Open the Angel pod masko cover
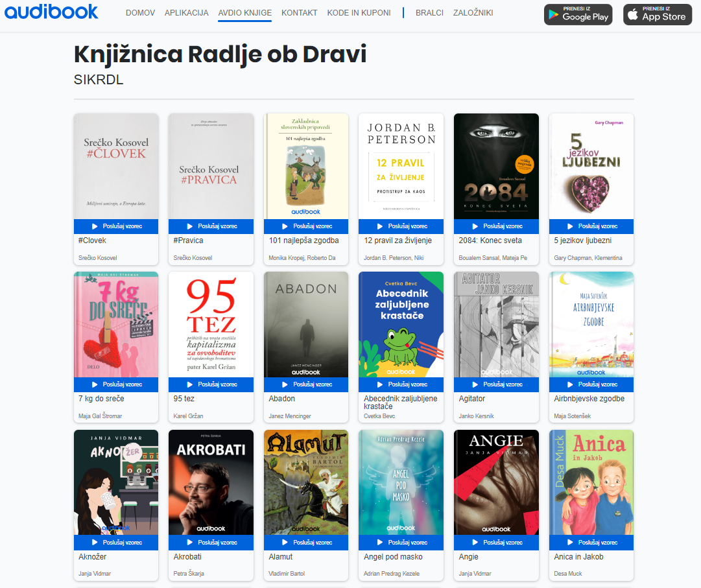Screen dimensions: 701x588 [x=401, y=482]
